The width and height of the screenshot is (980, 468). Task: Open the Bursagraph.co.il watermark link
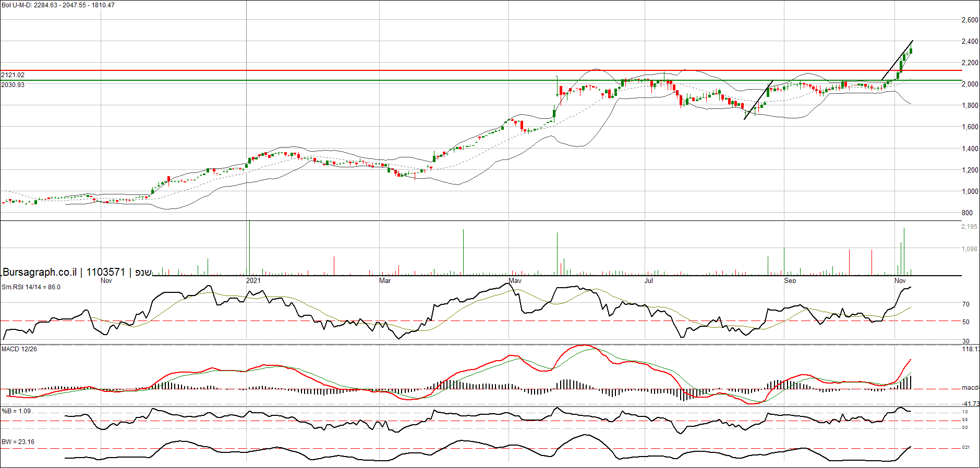click(x=40, y=272)
